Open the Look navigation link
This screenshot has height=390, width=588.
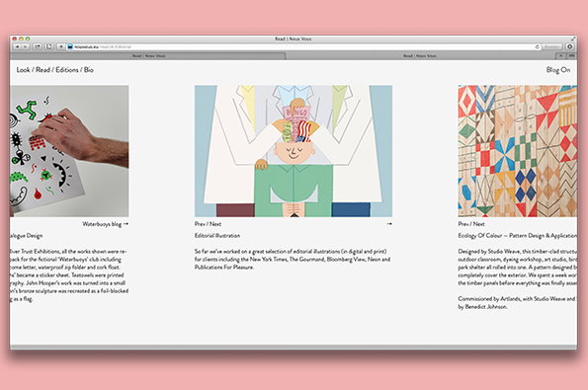(23, 70)
